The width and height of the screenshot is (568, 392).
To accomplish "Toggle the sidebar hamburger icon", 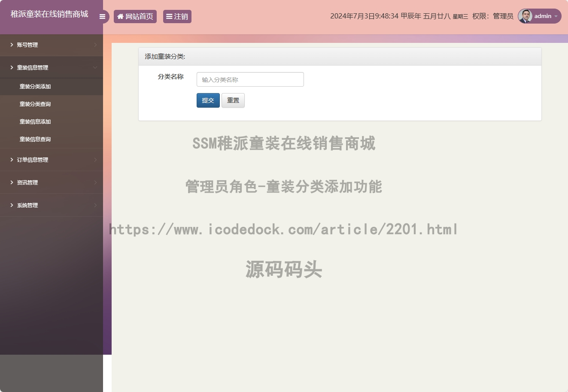I will 102,17.
